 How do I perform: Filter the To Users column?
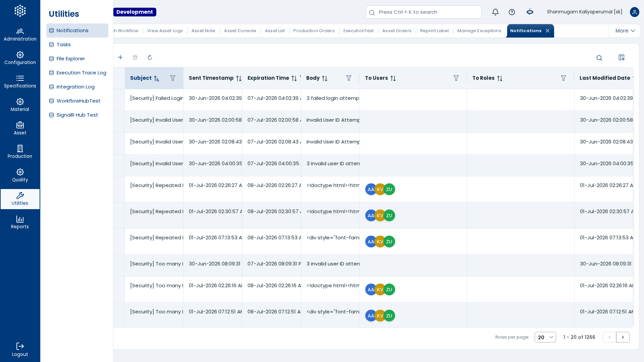pos(456,78)
